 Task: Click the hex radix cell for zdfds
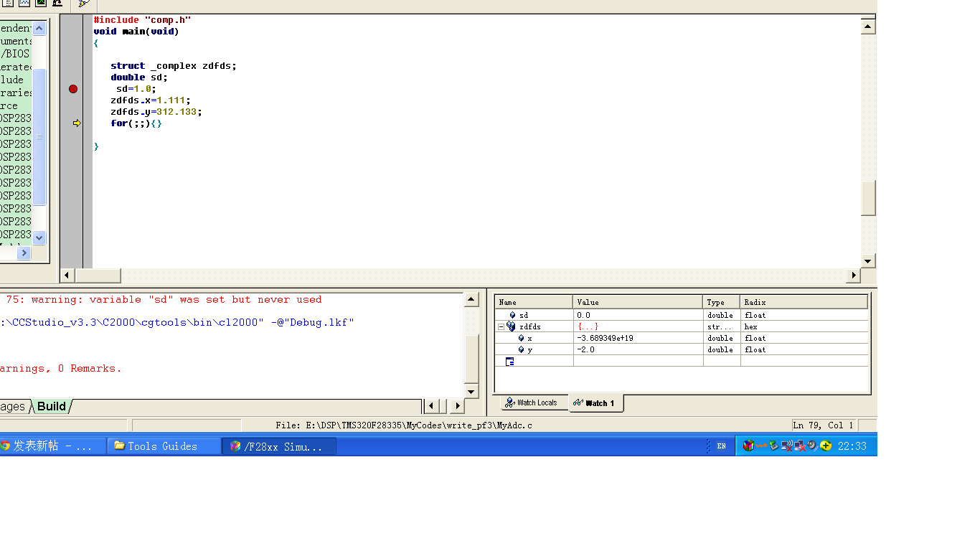click(804, 326)
